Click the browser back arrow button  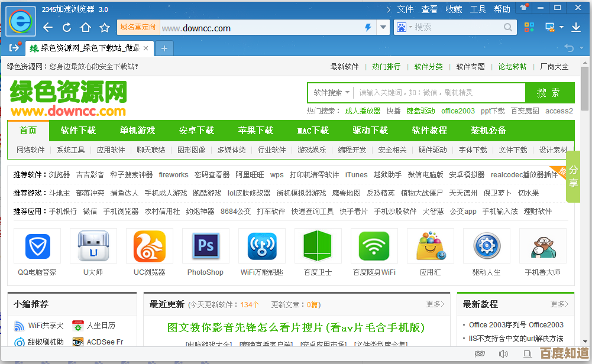click(x=48, y=28)
